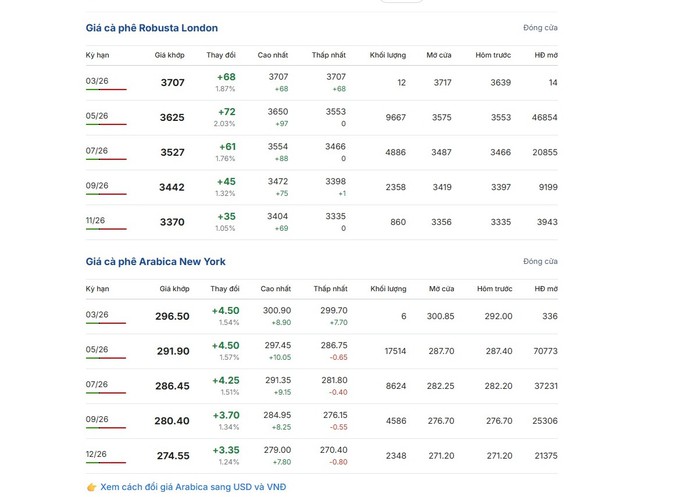Click the Giá cà phê Robusta London heading
Viewport: 698px width, 497px height.
tap(151, 28)
